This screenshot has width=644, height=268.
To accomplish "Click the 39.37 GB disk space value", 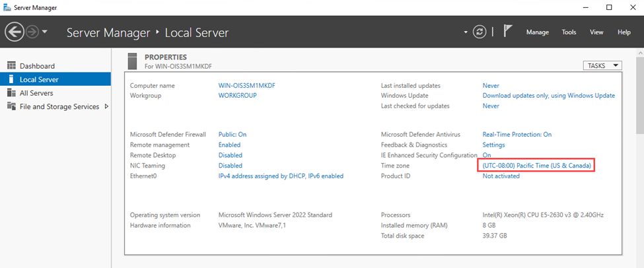I will point(495,236).
